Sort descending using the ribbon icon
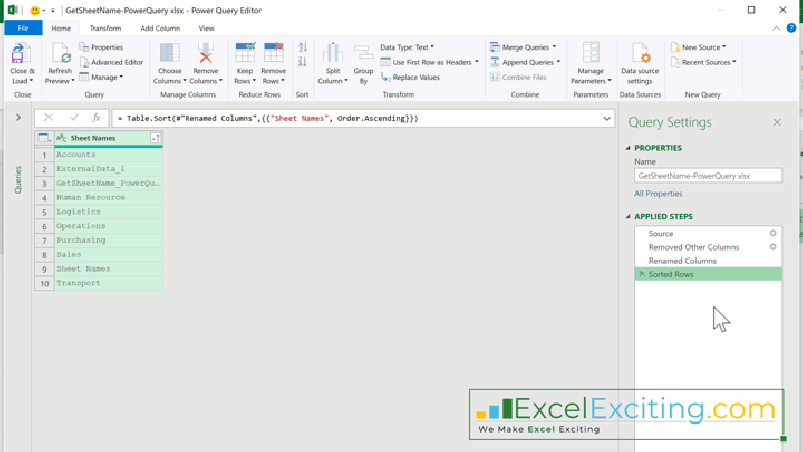The height and width of the screenshot is (452, 803). click(302, 61)
